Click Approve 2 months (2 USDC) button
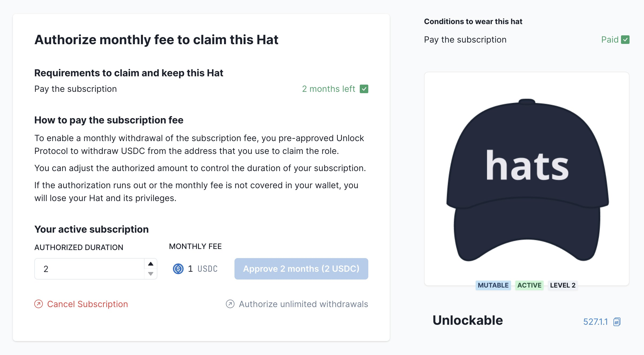Screen dimensions: 644x355 [301, 269]
